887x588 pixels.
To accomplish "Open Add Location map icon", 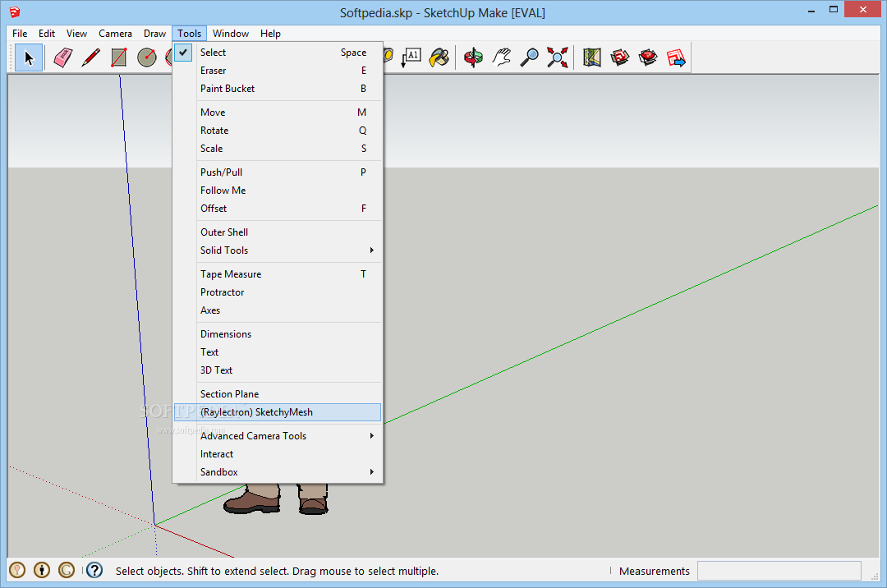I will (x=591, y=57).
